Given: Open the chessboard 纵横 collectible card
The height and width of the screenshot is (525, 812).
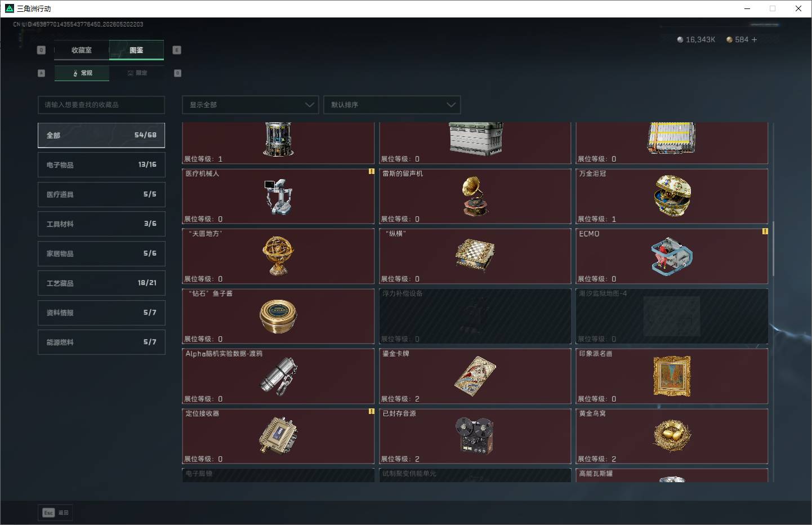Looking at the screenshot, I should [475, 256].
